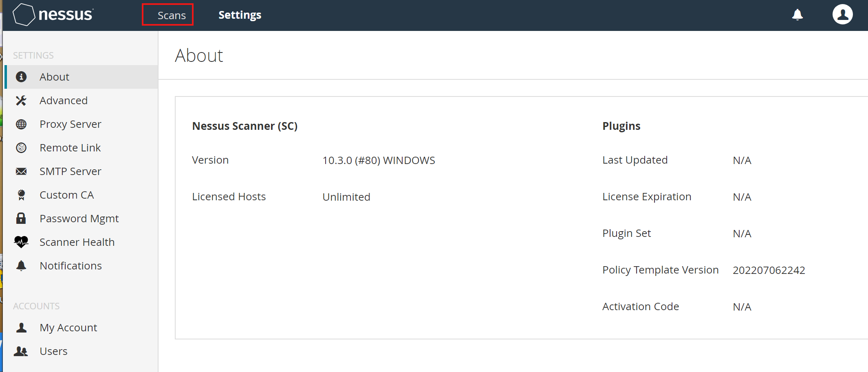Click the Last Updated label
Screen dimensions: 868x372
635,160
